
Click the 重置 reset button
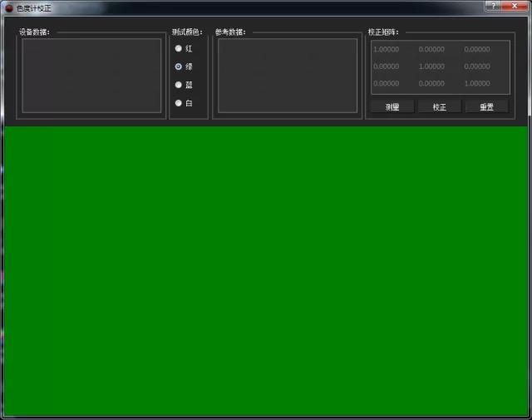[x=486, y=107]
